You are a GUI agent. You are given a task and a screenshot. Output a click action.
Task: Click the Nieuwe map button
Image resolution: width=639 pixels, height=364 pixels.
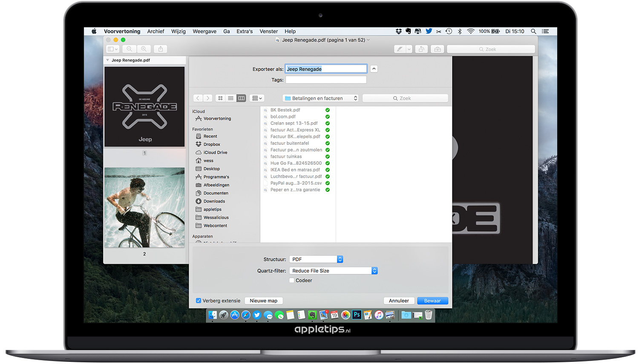pyautogui.click(x=264, y=301)
